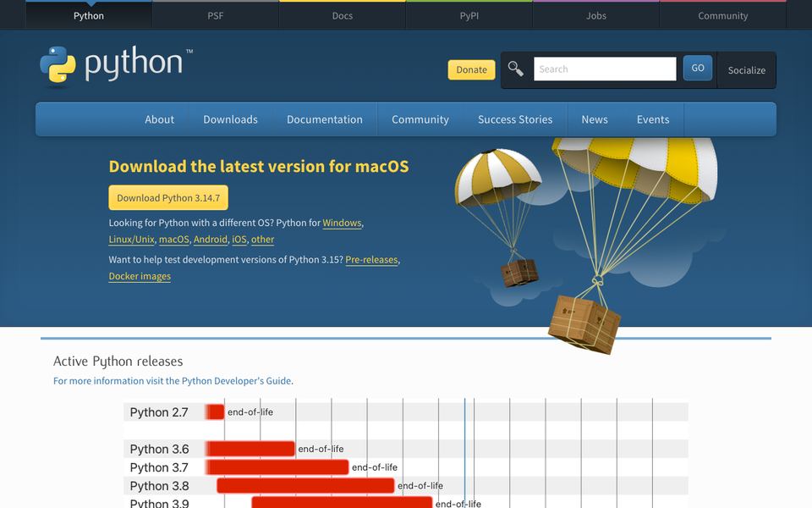Follow the iOS download link
Screen dimensions: 812x508
click(239, 240)
